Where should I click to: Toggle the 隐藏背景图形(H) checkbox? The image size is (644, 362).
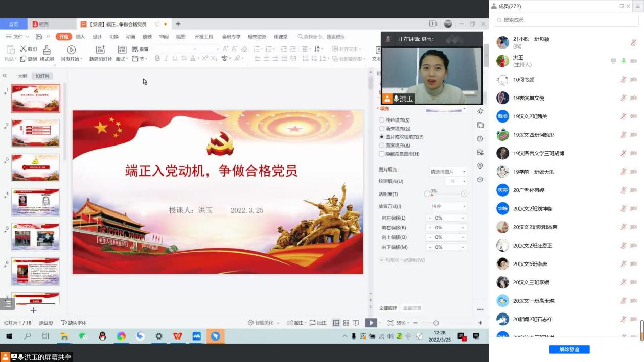(x=381, y=154)
